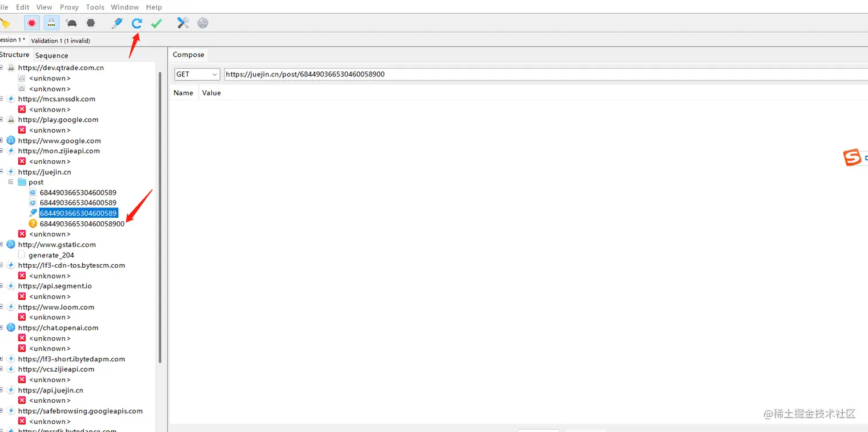868x432 pixels.
Task: Select http://www.gstatic.com host
Action: [x=57, y=245]
